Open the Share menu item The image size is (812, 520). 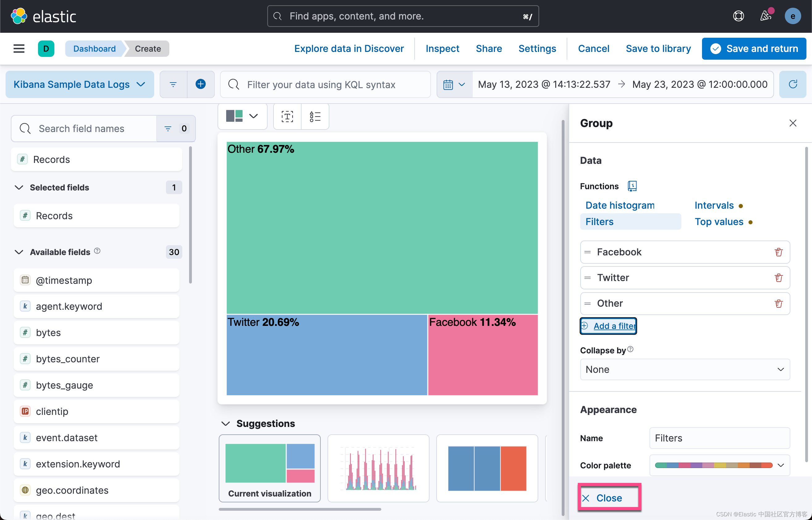pyautogui.click(x=489, y=49)
